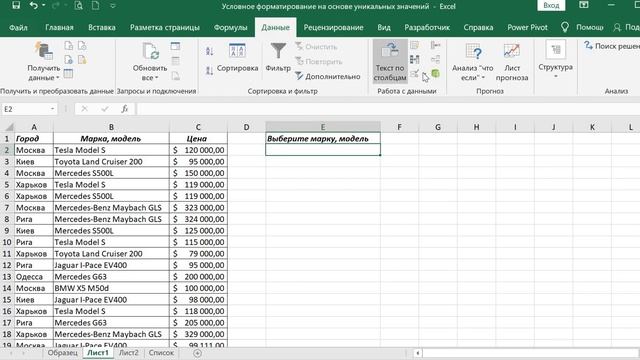Click Дополнительно advanced filter

(x=327, y=76)
